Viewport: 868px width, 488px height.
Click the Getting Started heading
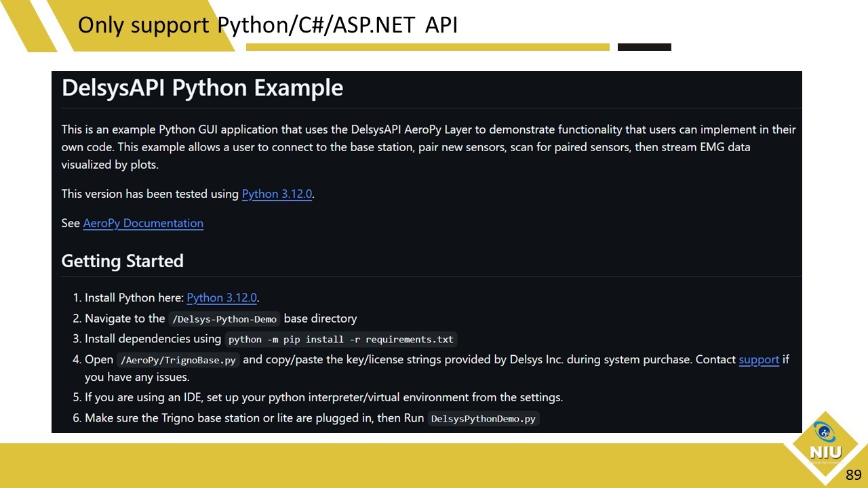click(x=122, y=261)
